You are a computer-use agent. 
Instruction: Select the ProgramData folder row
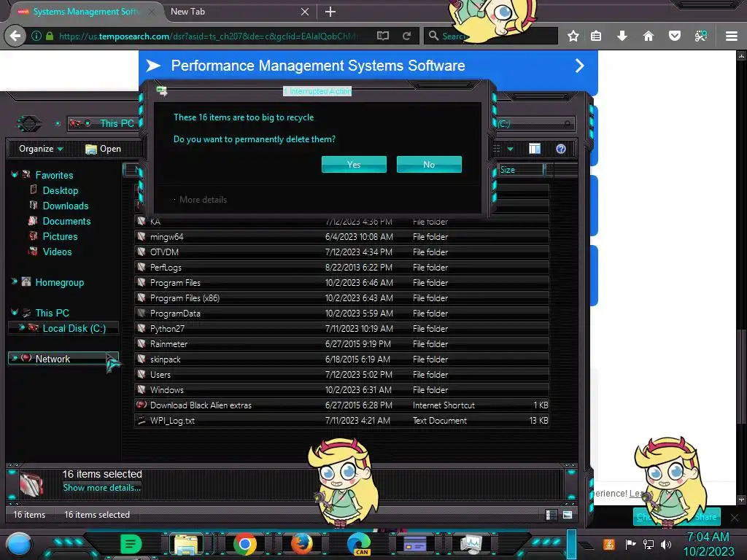341,314
